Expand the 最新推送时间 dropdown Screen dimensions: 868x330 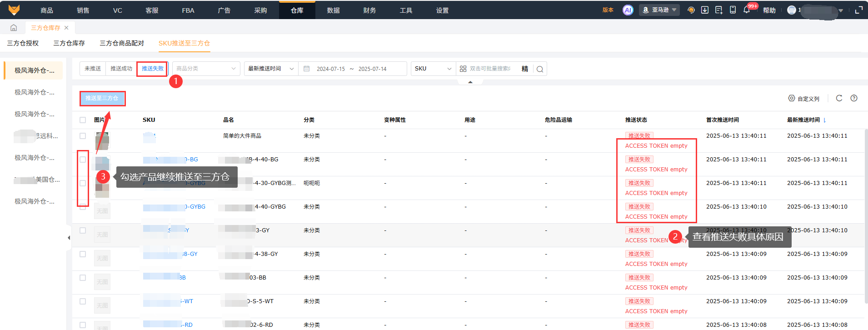point(270,69)
